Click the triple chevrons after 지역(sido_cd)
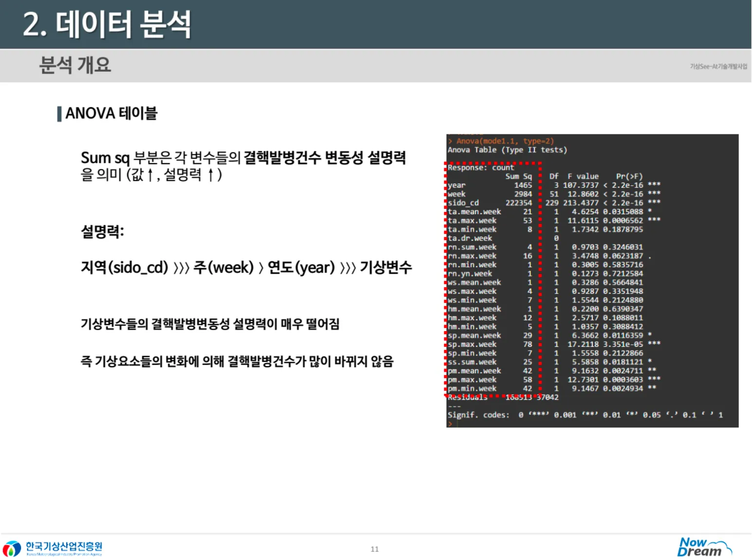Image resolution: width=752 pixels, height=560 pixels. (x=181, y=268)
